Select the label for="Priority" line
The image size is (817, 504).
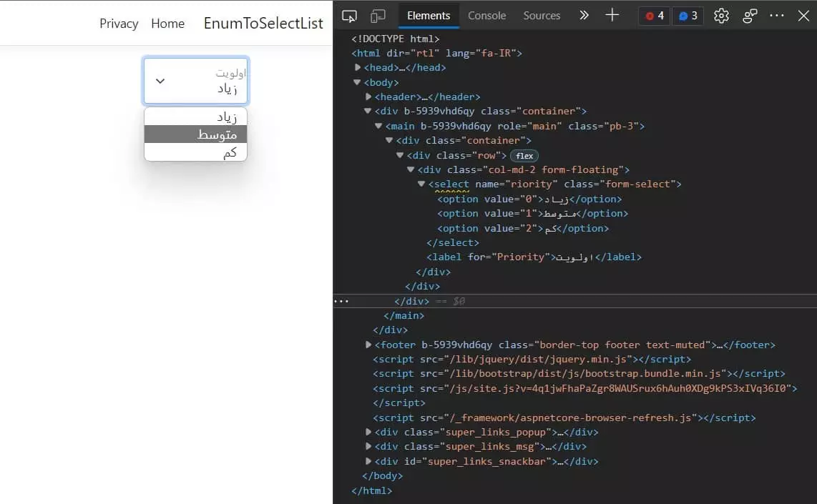(534, 257)
